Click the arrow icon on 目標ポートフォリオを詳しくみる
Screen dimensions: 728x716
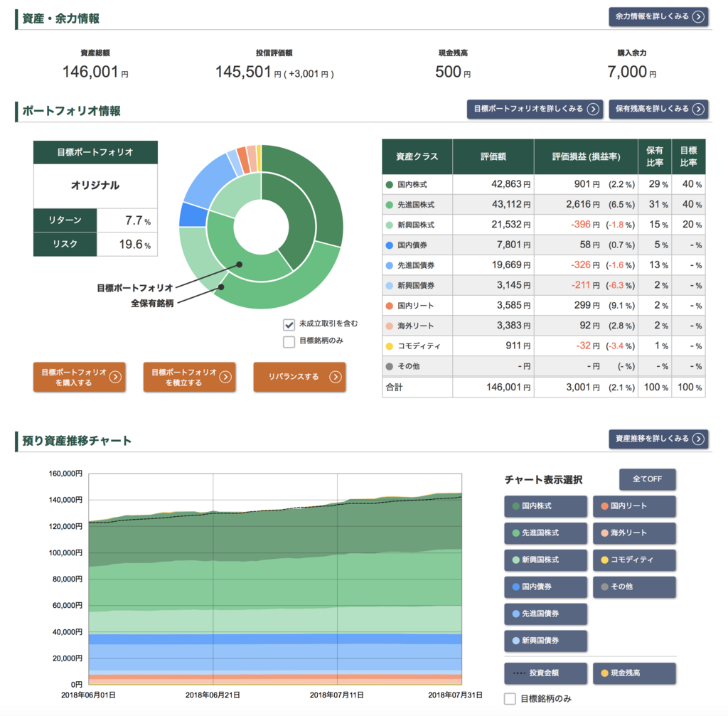593,109
